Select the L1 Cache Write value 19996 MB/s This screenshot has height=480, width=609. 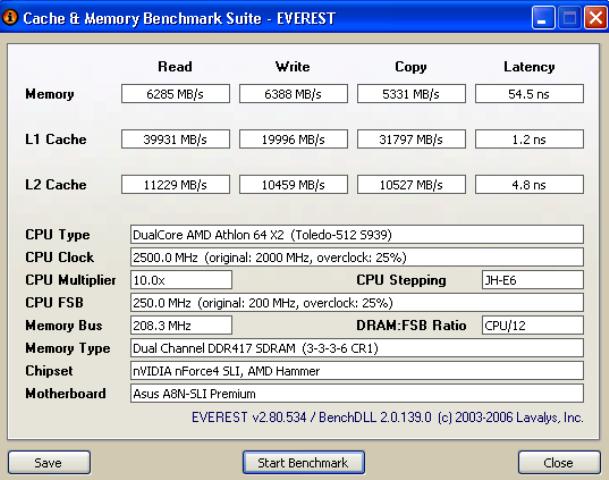(x=293, y=139)
